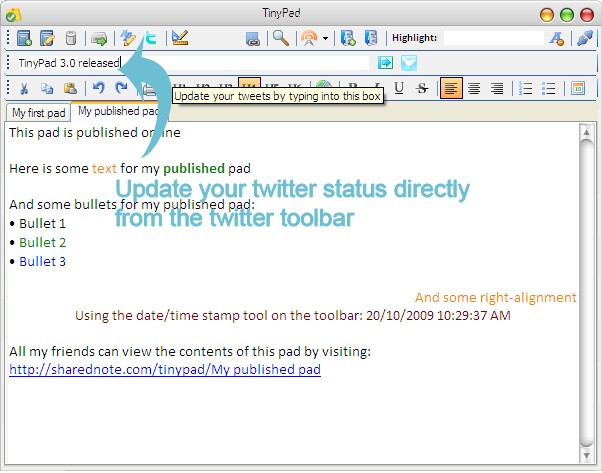Close TinyPad with the red button
602x473 pixels.
point(587,15)
